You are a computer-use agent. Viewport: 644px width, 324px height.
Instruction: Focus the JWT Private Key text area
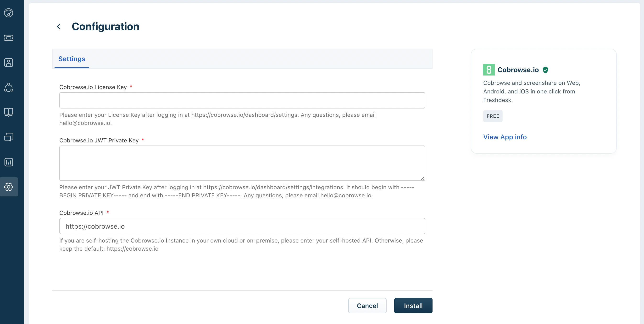point(242,163)
